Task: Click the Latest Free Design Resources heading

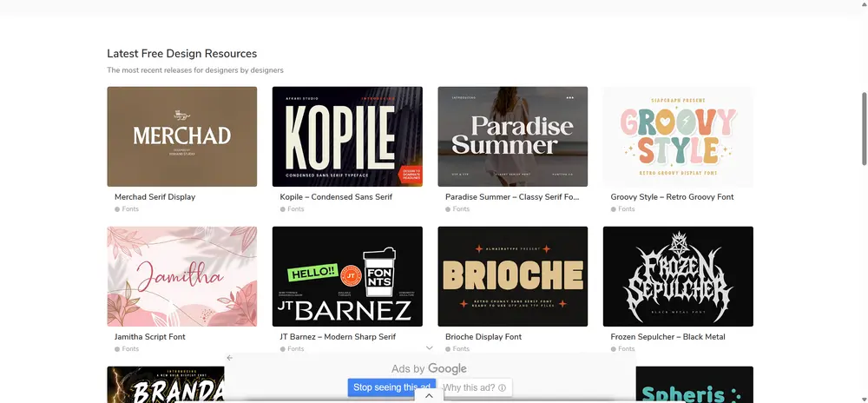Action: (182, 54)
